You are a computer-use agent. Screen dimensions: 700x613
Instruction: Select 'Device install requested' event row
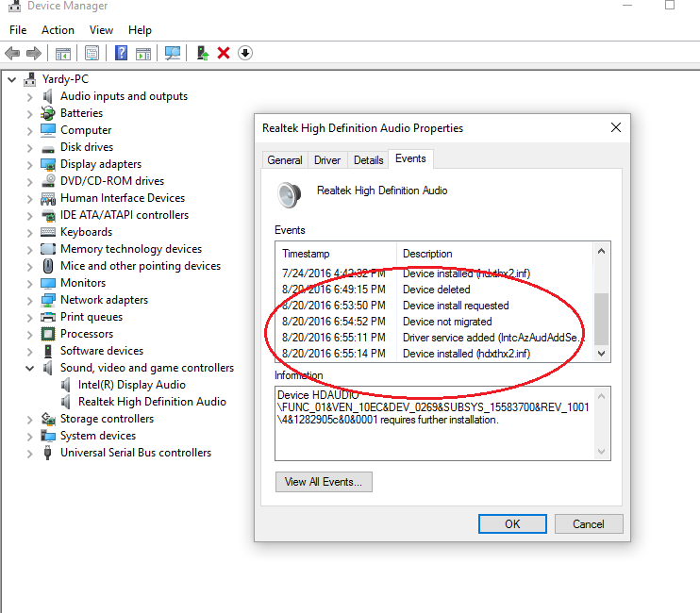click(436, 306)
